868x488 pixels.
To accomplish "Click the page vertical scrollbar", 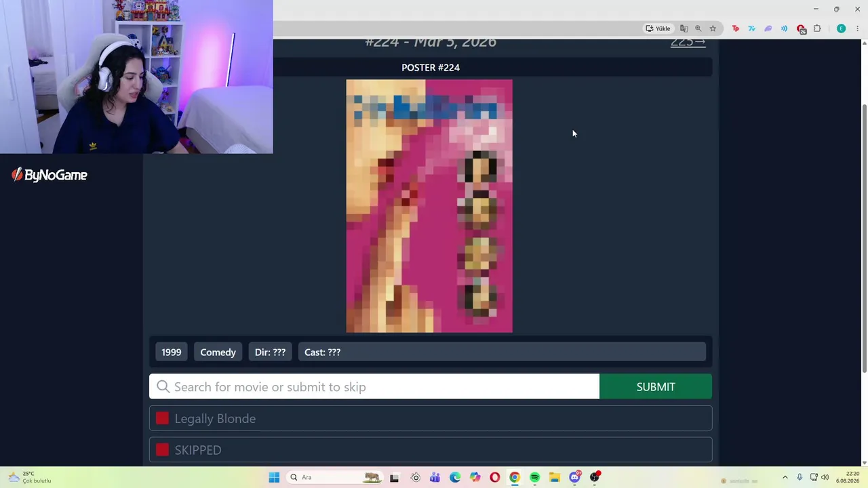I will [864, 237].
